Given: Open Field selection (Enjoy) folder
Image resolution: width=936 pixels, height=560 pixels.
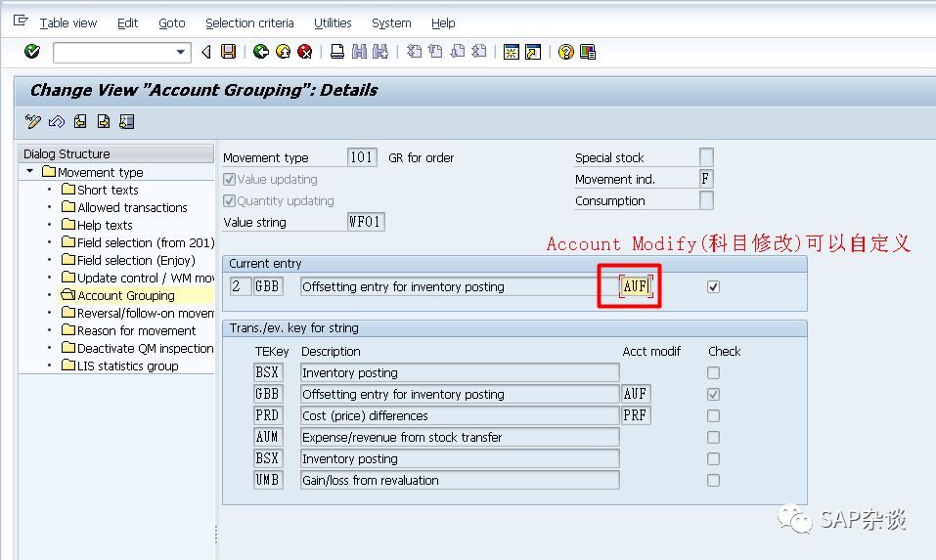Looking at the screenshot, I should [128, 260].
